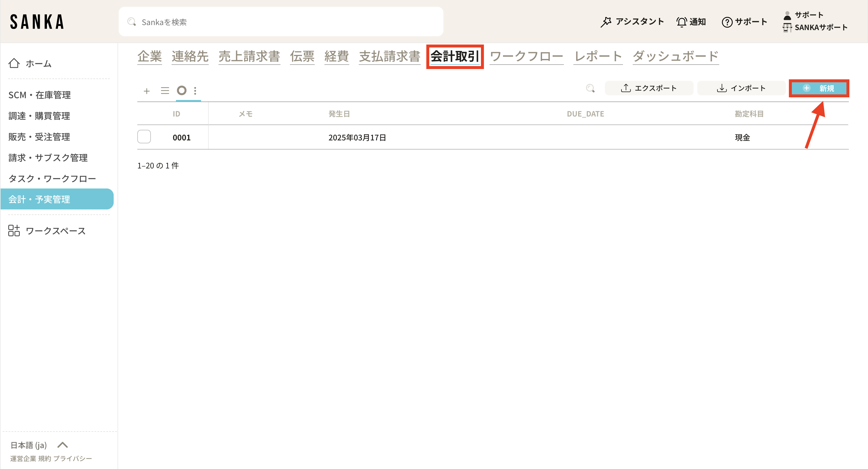
Task: Click the エクスポート button
Action: [x=649, y=88]
